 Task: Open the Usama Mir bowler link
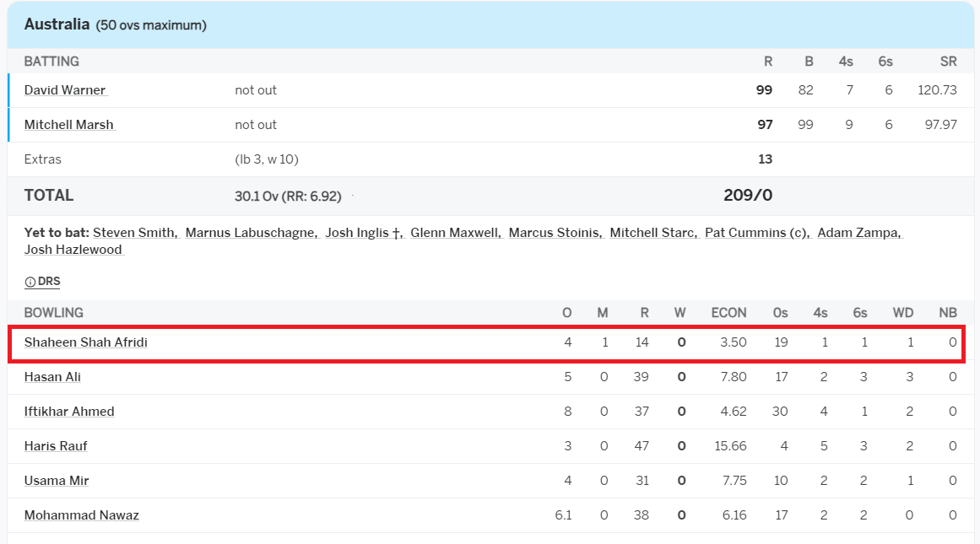point(57,480)
